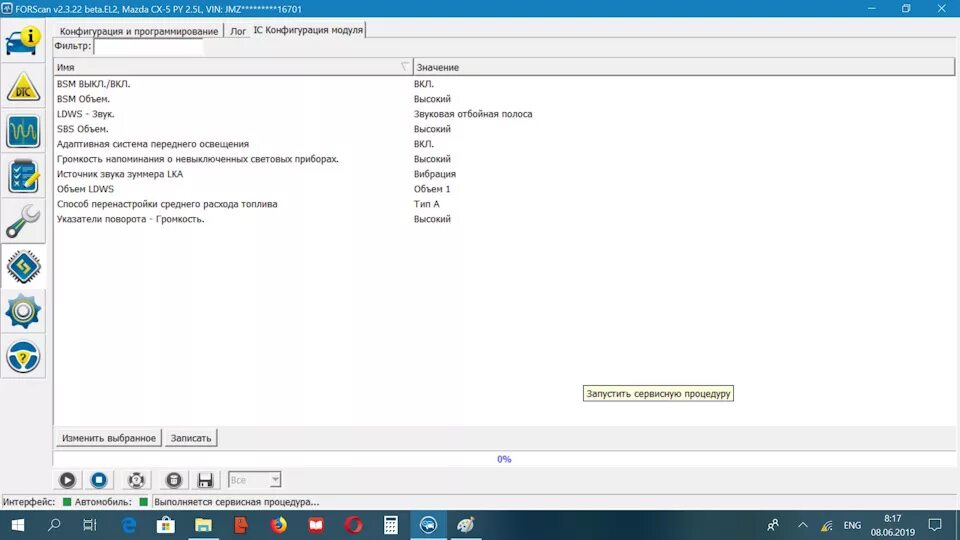
Task: Click the value 'Тип A'
Action: (426, 204)
